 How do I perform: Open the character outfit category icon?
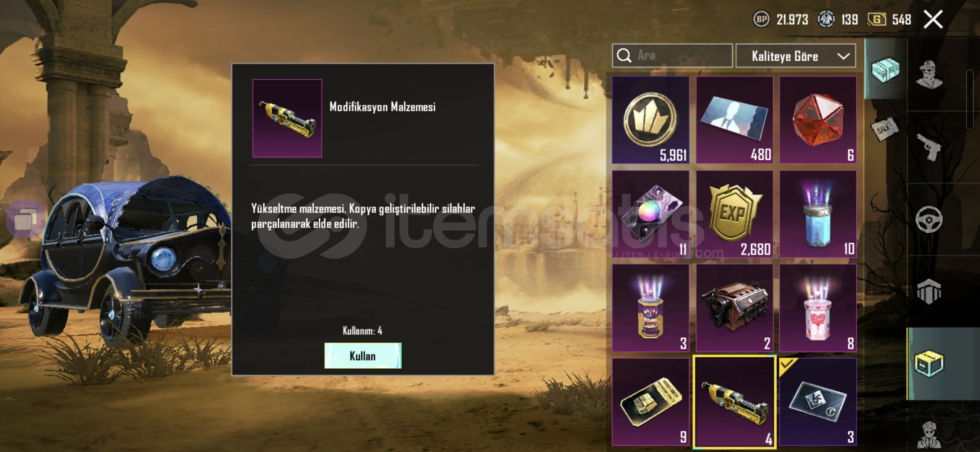928,74
